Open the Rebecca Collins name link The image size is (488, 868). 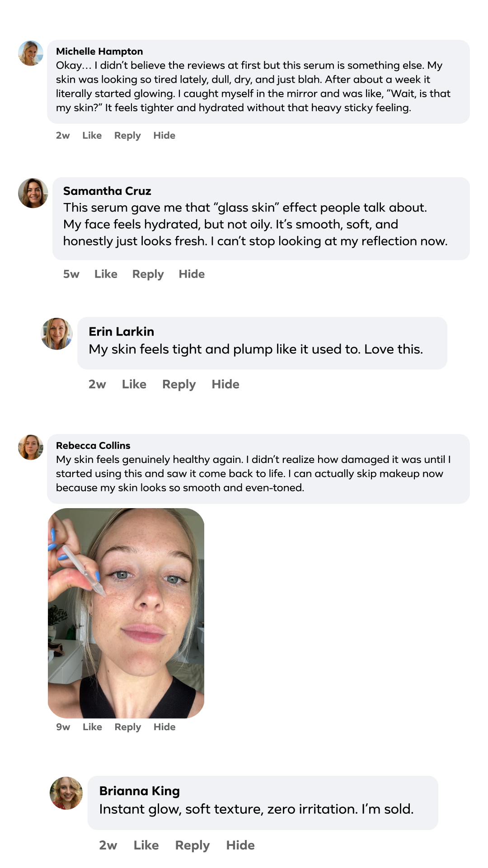[93, 445]
